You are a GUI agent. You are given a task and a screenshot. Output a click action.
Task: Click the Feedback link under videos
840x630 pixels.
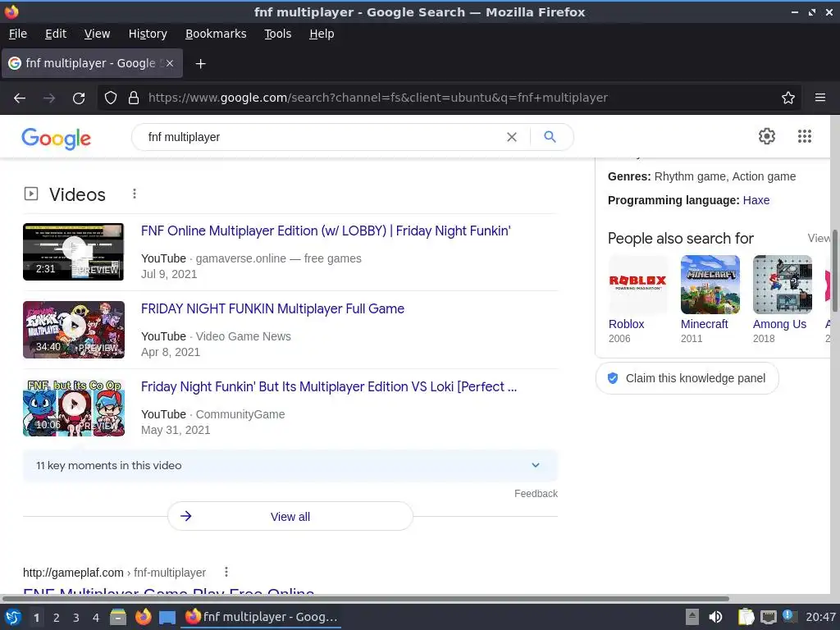536,493
